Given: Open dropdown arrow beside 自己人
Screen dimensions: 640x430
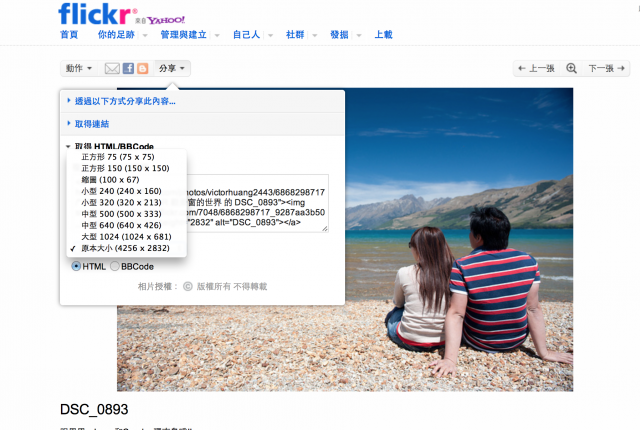Looking at the screenshot, I should point(270,35).
